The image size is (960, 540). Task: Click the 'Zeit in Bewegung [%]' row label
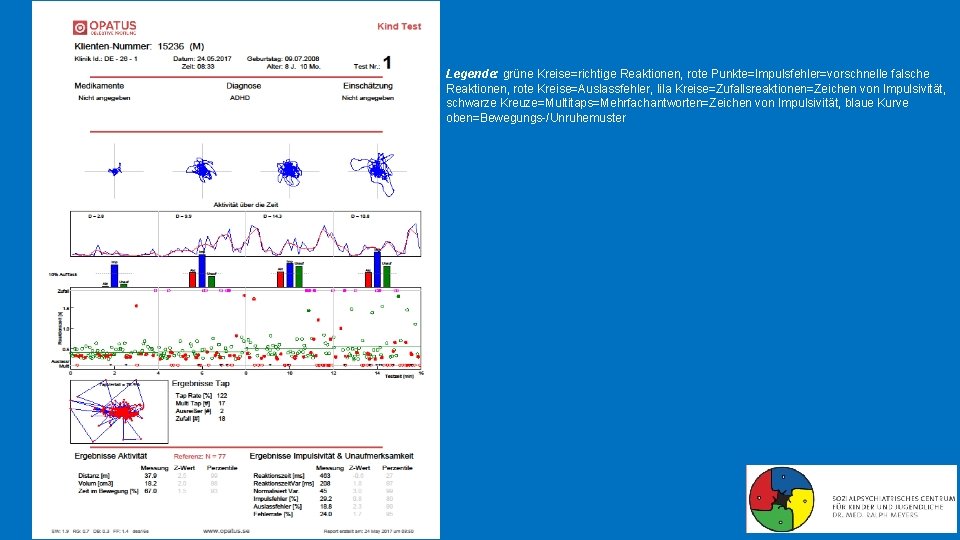coord(108,491)
